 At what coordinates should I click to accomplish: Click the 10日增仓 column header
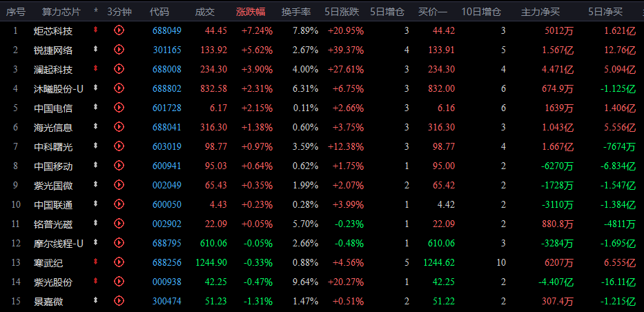481,12
